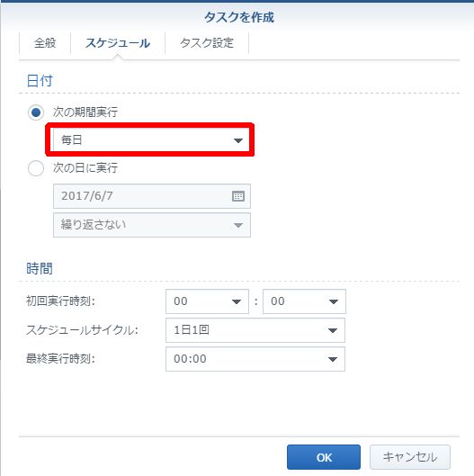Select the 次の日に実行 radio button

click(x=36, y=168)
